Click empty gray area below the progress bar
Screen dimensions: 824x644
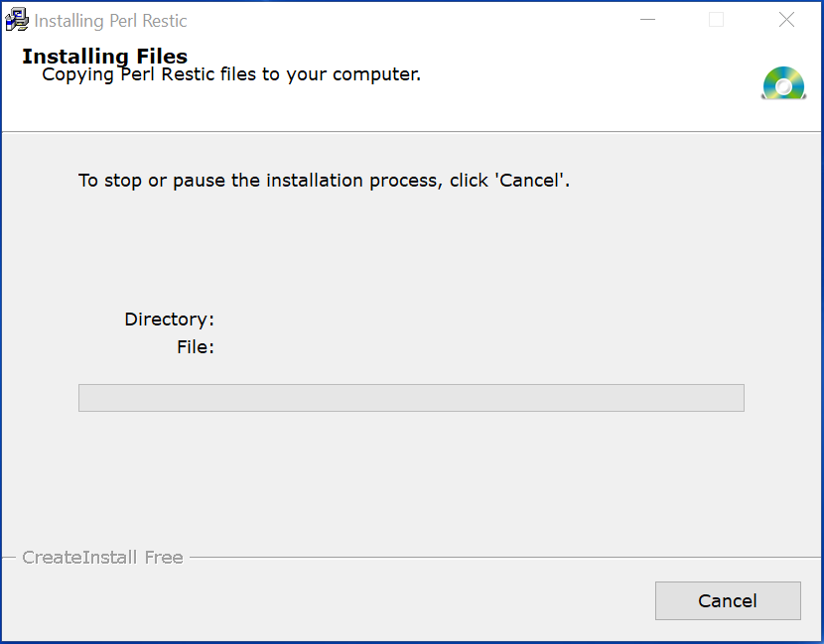pyautogui.click(x=411, y=478)
